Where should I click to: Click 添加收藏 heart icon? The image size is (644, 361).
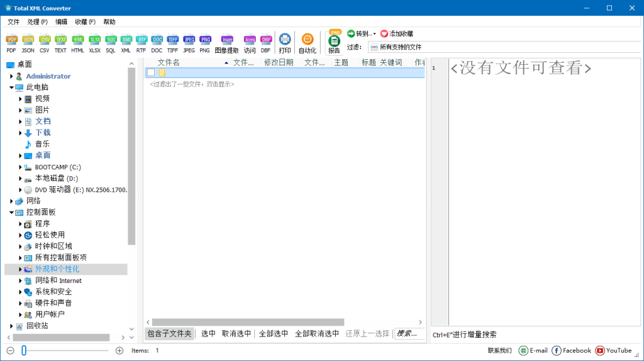click(384, 34)
